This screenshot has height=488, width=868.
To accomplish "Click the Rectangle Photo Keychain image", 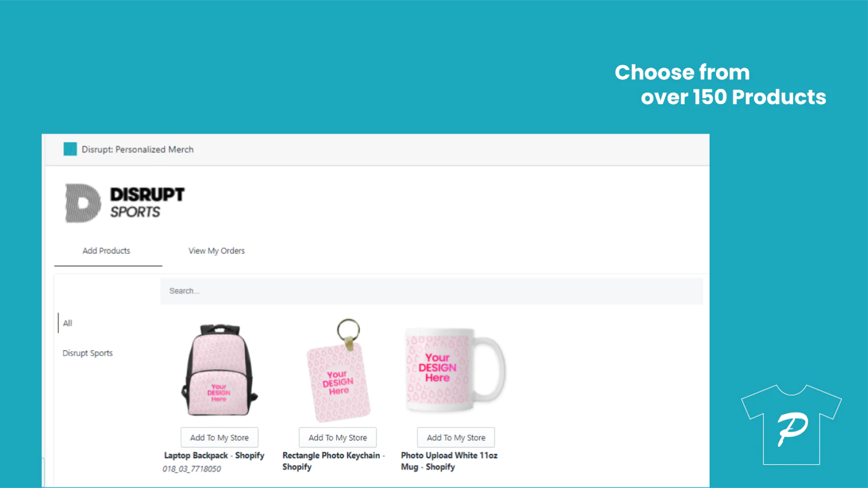I will pos(339,370).
